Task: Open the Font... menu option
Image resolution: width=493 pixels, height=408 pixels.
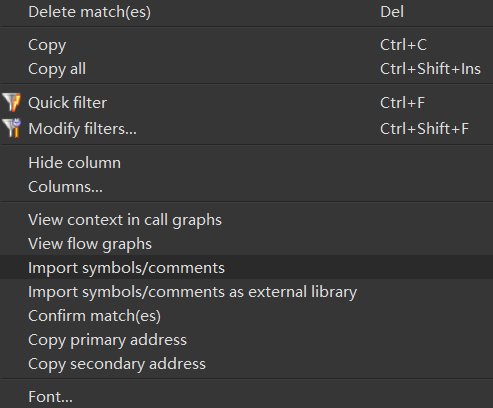Action: coord(246,396)
